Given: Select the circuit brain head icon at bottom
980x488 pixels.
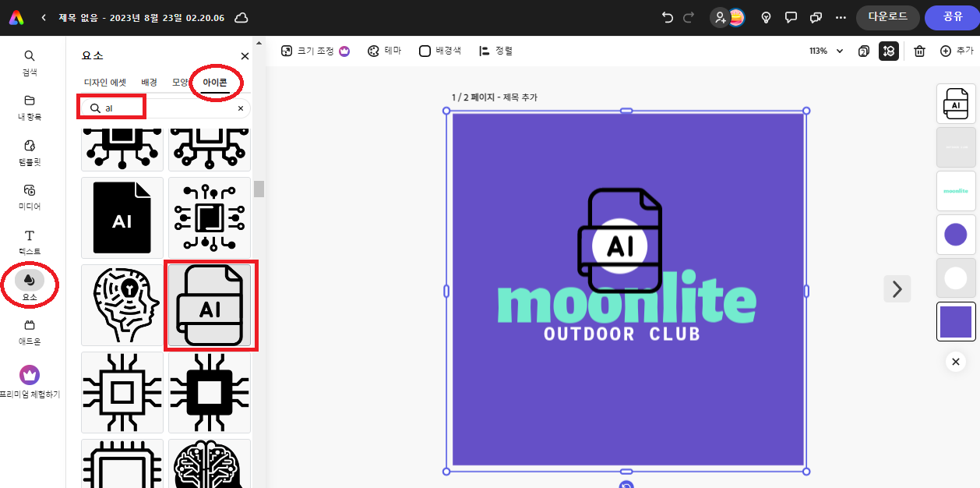Looking at the screenshot, I should [210, 464].
